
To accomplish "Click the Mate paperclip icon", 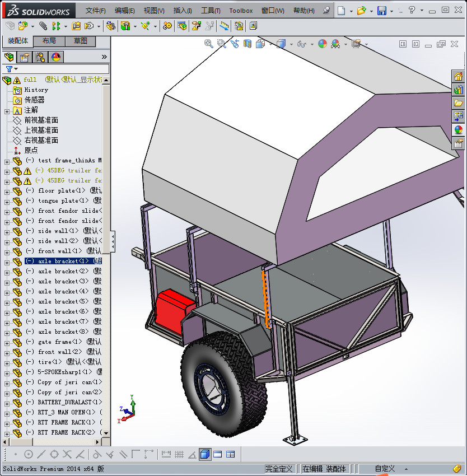I will coord(43,26).
